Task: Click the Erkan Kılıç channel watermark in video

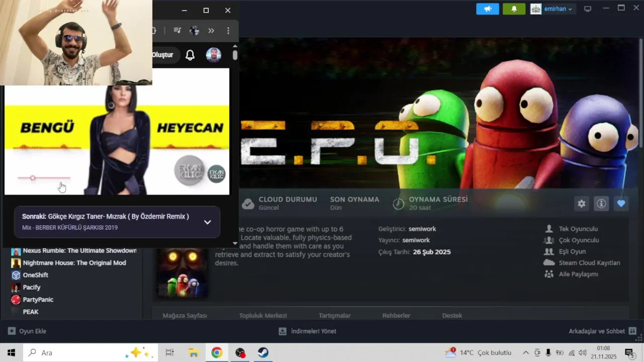Action: coord(217,173)
